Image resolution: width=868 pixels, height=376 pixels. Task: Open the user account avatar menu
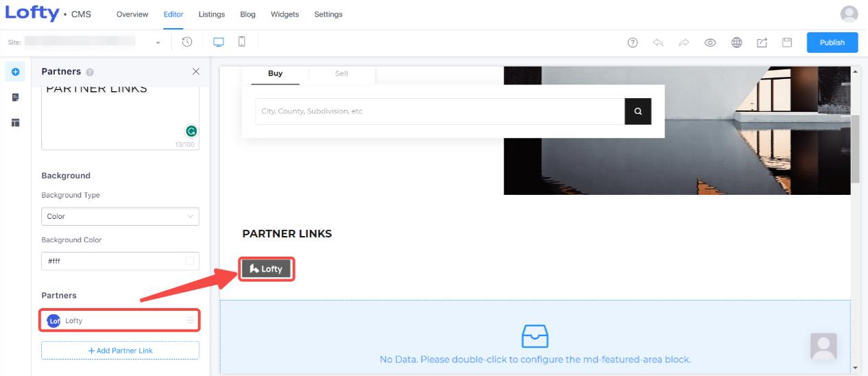(x=849, y=14)
